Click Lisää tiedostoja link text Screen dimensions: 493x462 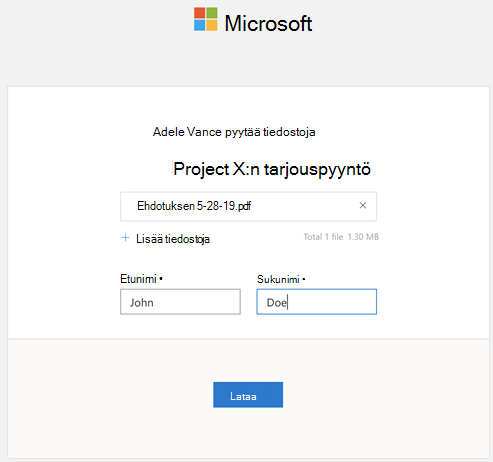click(173, 239)
